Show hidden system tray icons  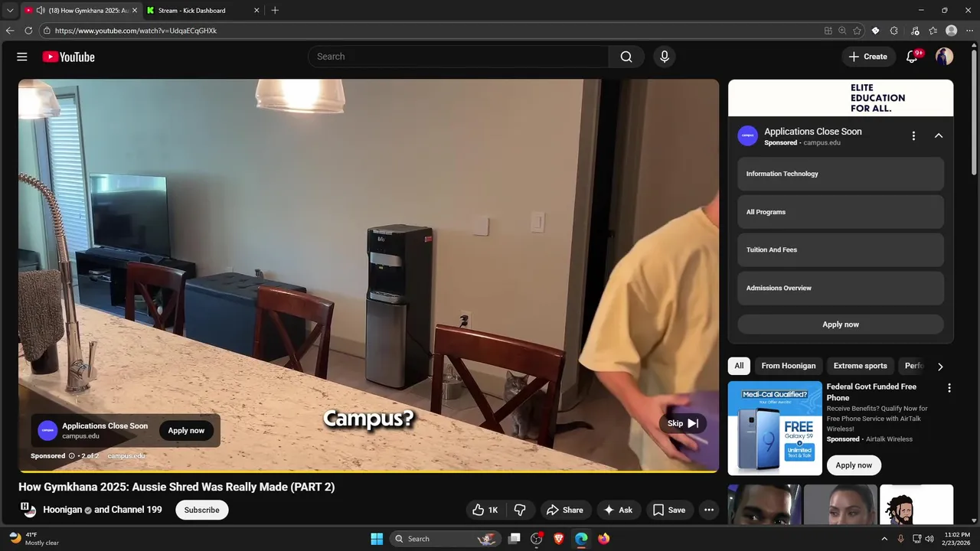[884, 539]
